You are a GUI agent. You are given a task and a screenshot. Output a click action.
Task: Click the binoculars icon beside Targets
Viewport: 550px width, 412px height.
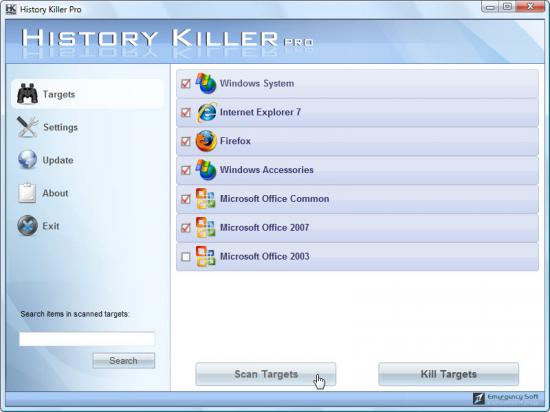pos(27,94)
